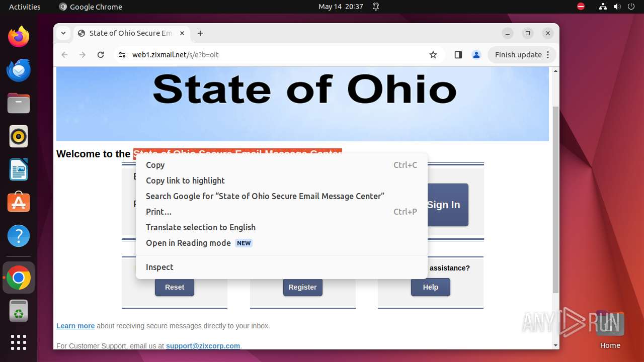
Task: Click Google Chrome app menu in top bar
Action: point(91,7)
